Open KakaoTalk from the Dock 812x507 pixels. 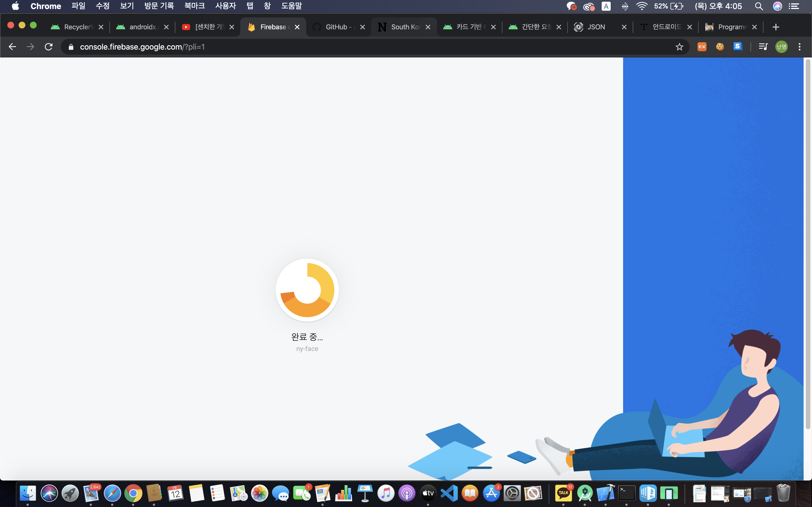563,493
